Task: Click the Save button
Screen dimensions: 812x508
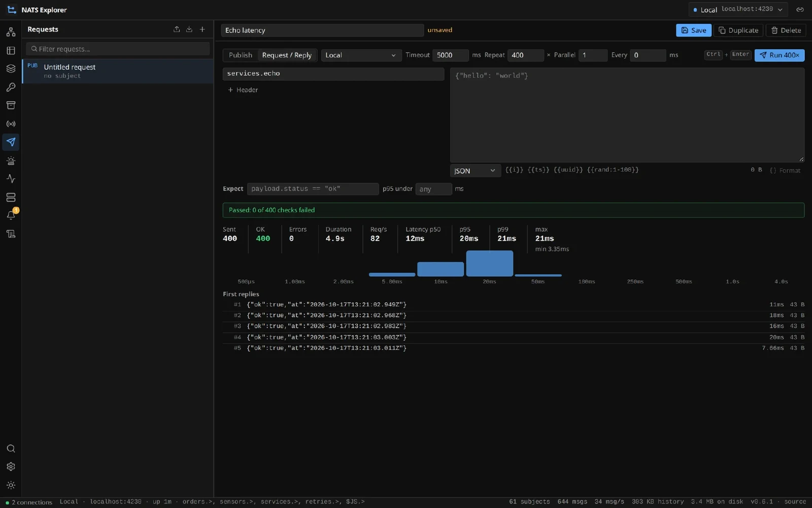Action: point(693,30)
